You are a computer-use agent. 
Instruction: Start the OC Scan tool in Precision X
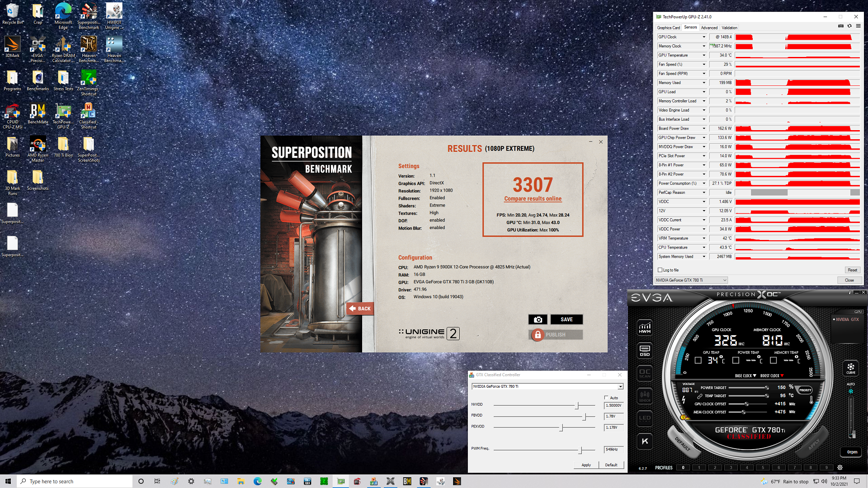point(645,373)
